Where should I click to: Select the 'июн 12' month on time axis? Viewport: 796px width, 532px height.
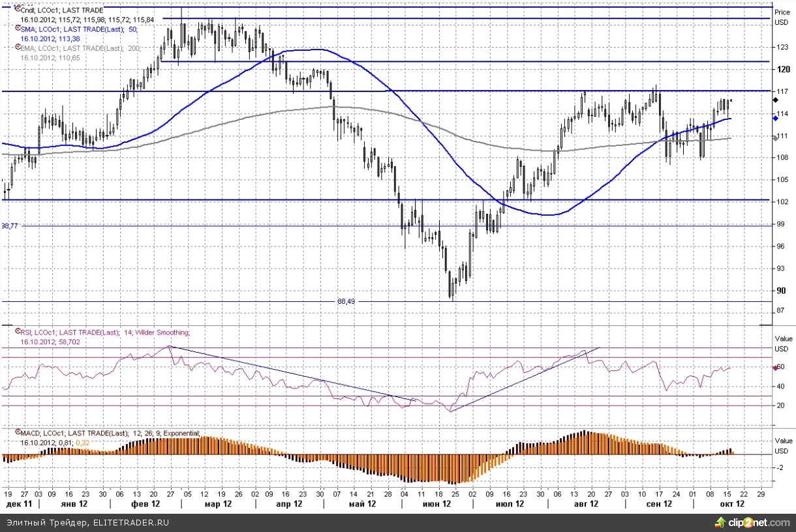437,504
